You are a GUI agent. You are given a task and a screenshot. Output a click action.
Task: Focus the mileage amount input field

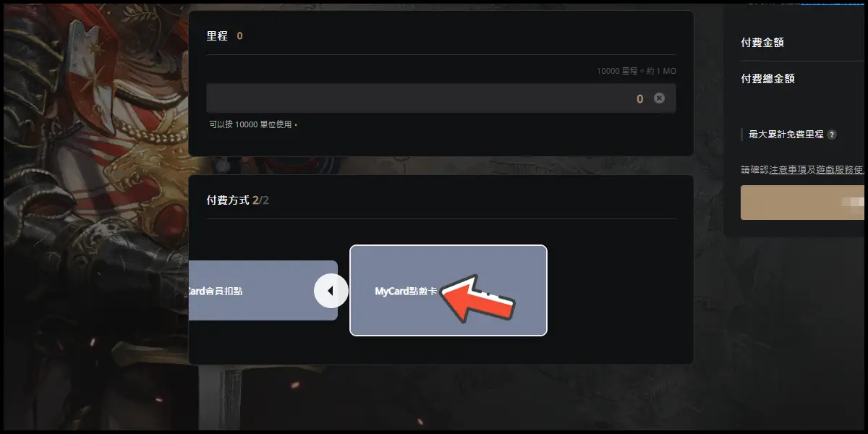pos(441,98)
